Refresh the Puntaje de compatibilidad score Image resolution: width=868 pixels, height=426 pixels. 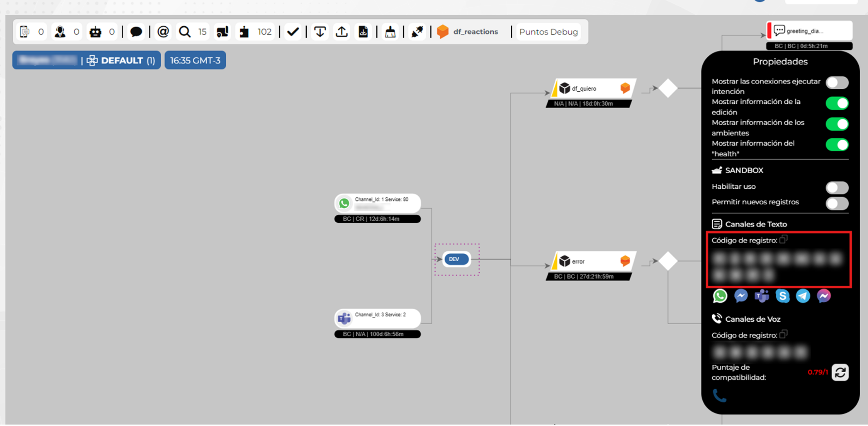tap(840, 373)
